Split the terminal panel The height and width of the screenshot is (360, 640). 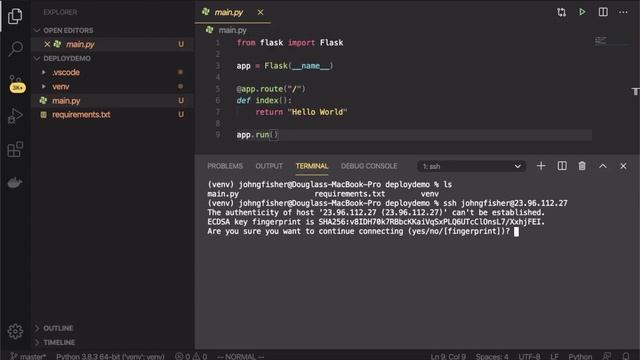[562, 166]
